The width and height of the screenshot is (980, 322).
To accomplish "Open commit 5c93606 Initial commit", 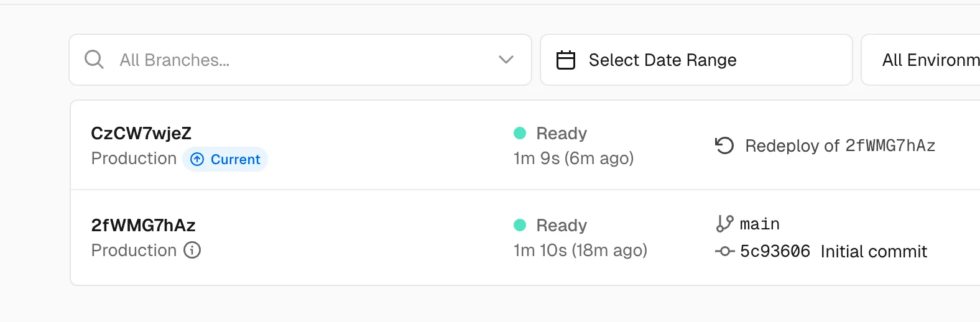I will (833, 251).
